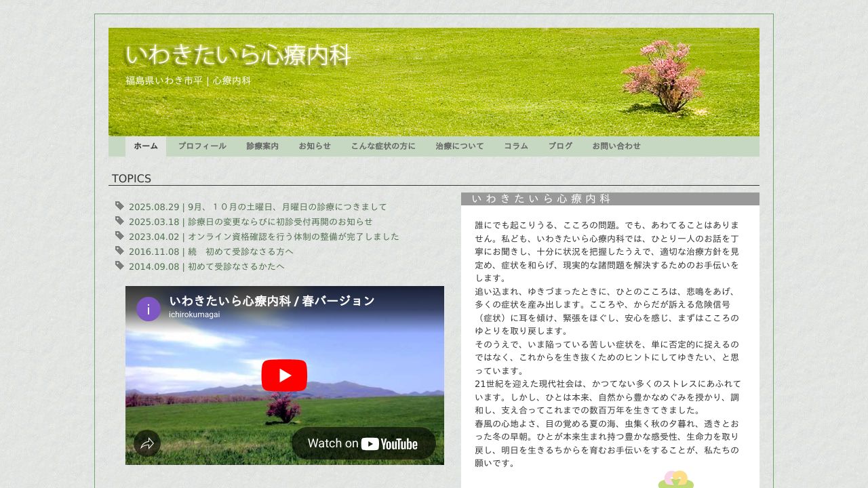Open the コラム page

[x=516, y=146]
